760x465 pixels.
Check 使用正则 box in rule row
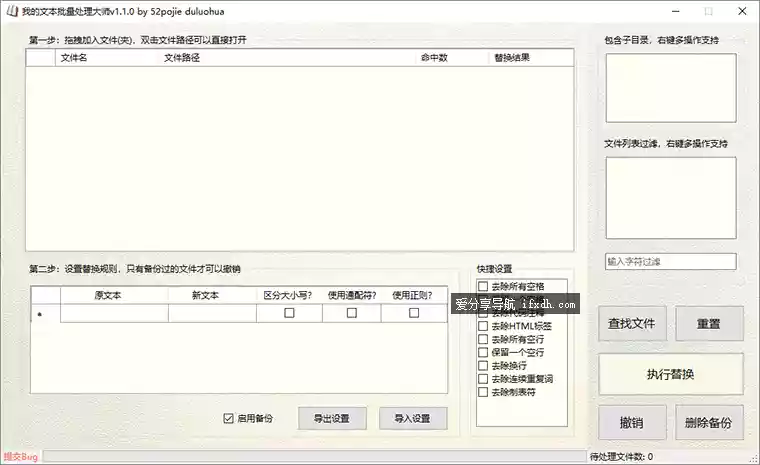pyautogui.click(x=414, y=313)
